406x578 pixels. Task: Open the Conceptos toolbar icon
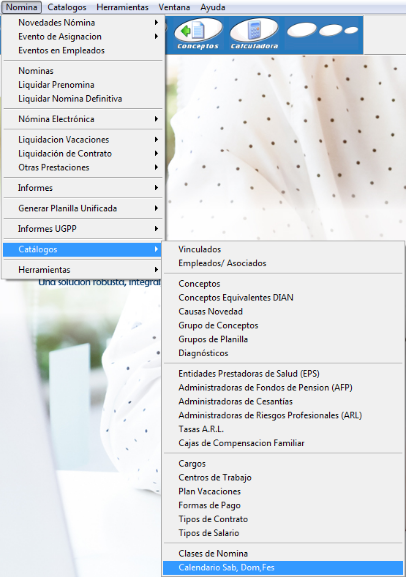click(x=198, y=34)
